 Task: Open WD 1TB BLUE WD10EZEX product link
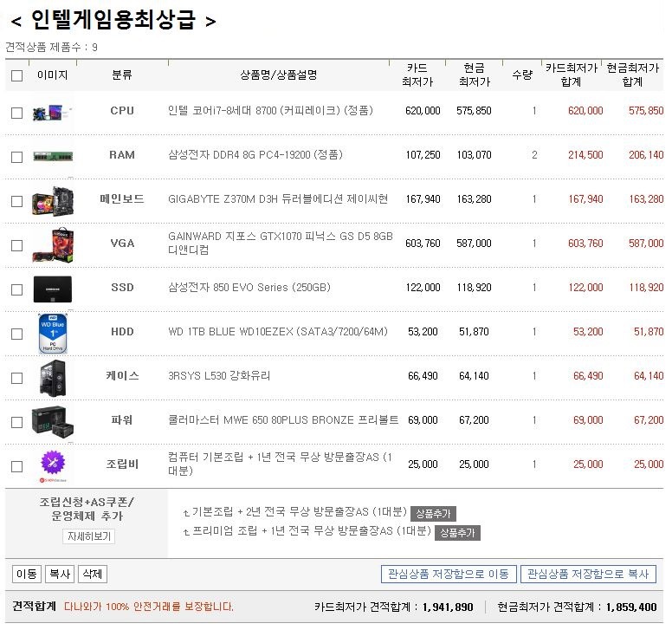(278, 332)
